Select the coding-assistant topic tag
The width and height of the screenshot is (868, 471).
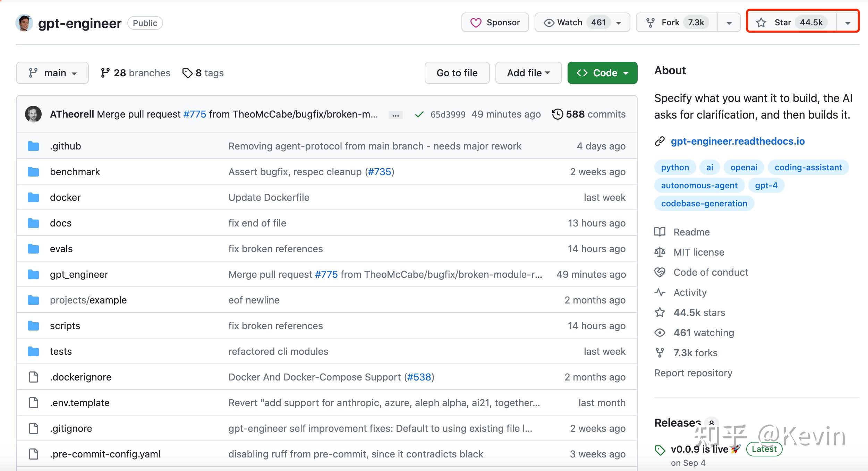pyautogui.click(x=808, y=167)
